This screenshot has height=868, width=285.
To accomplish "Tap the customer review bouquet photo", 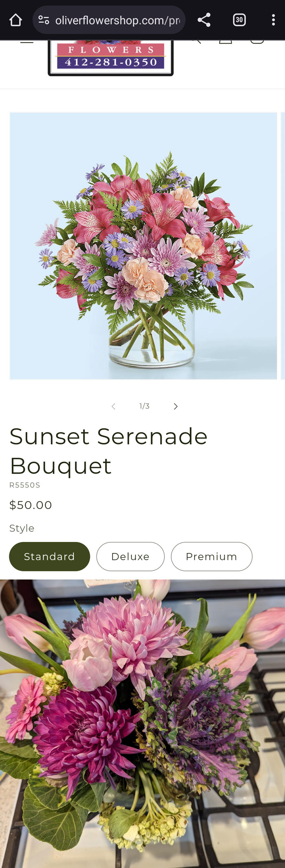I will tap(142, 721).
